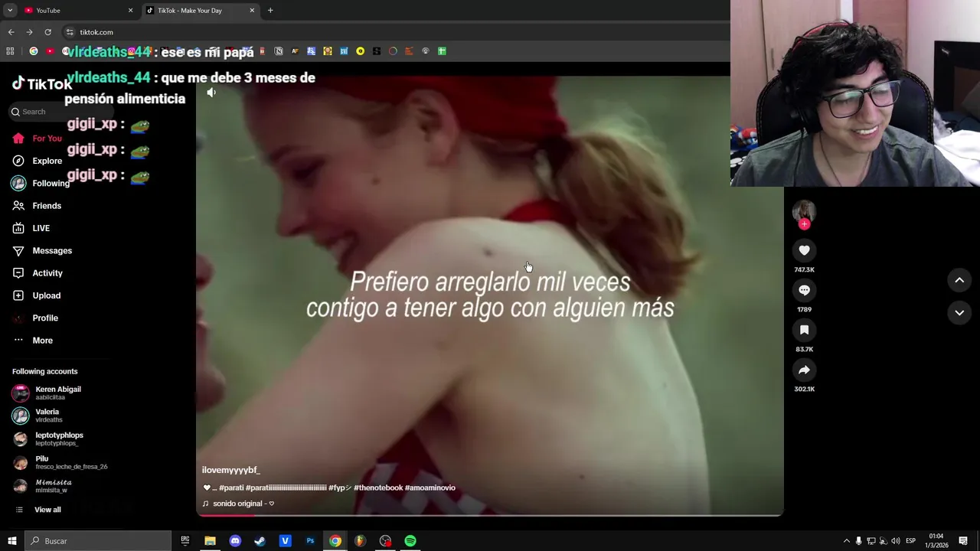Viewport: 980px width, 551px height.
Task: Open the Google bookmark
Action: pyautogui.click(x=34, y=51)
